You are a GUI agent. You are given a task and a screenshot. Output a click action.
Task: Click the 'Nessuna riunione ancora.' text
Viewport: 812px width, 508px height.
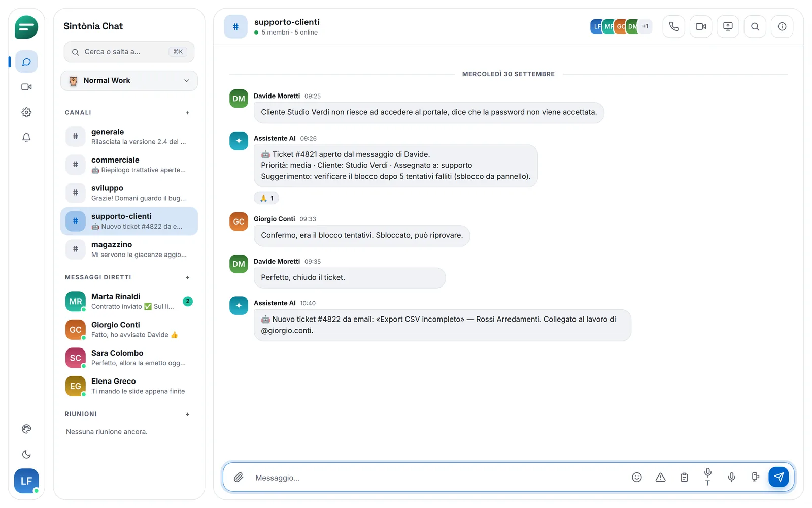[107, 432]
